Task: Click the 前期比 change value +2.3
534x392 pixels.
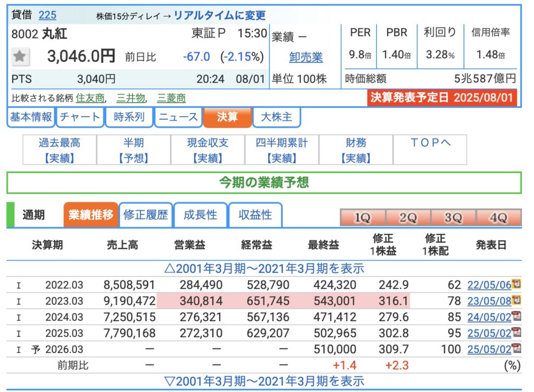Action: [x=397, y=365]
